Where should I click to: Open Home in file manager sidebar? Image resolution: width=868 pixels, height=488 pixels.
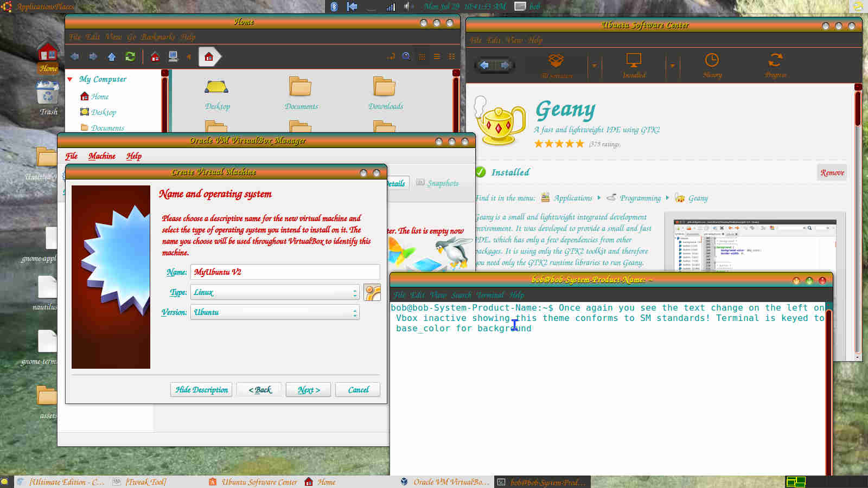coord(94,97)
